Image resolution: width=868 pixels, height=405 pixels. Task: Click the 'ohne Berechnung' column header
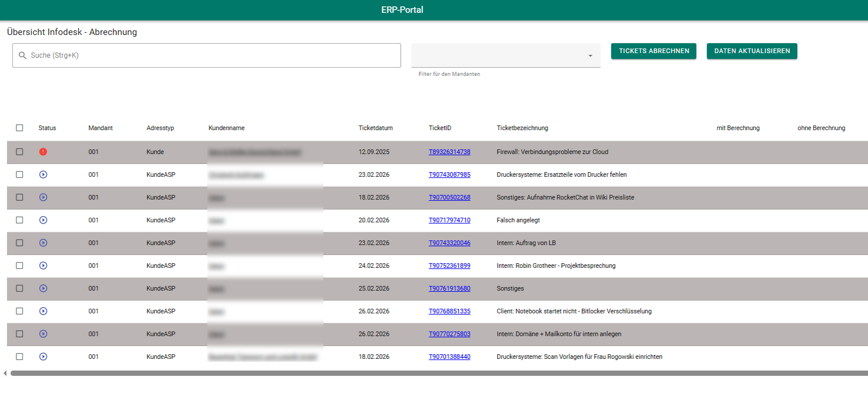(x=821, y=127)
